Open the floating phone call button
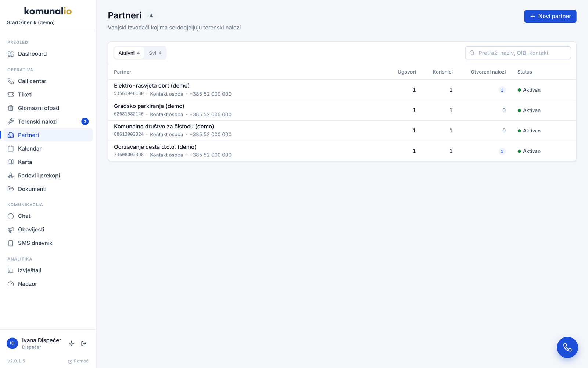The width and height of the screenshot is (588, 368). click(x=567, y=347)
